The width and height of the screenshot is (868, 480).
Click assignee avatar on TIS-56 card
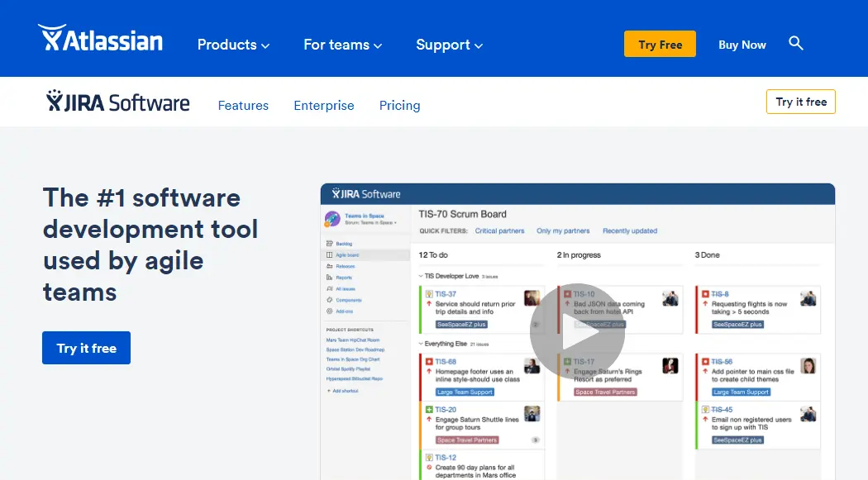(x=808, y=366)
